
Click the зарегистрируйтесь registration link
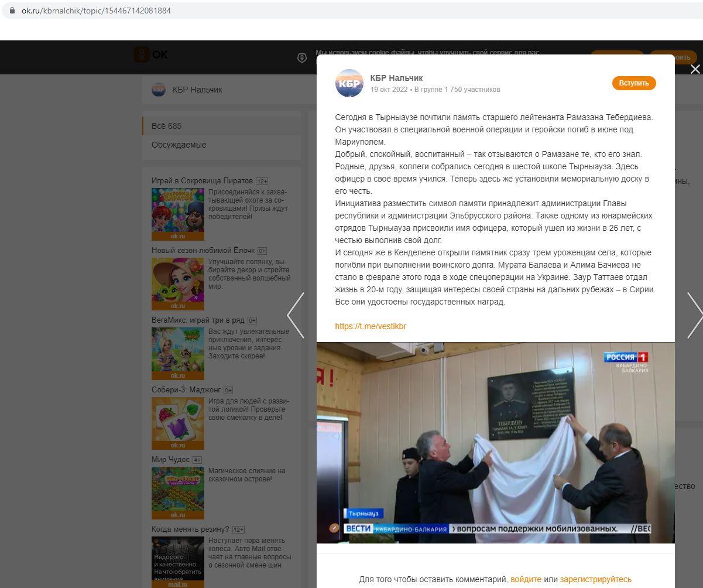(596, 579)
